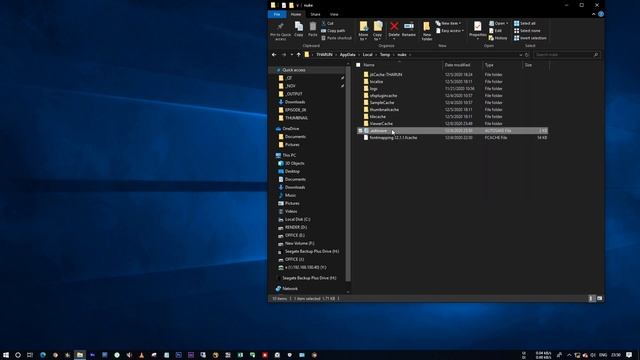Click Edit in Open group

[496, 31]
